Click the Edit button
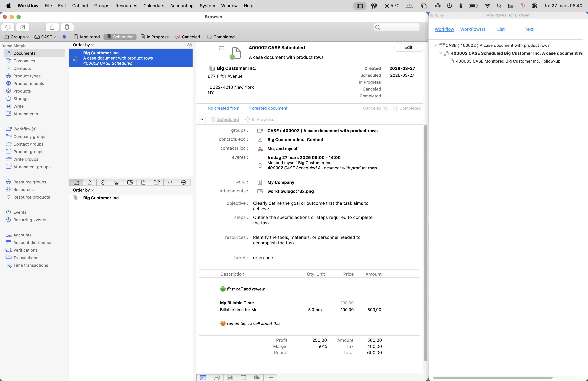 pos(408,47)
